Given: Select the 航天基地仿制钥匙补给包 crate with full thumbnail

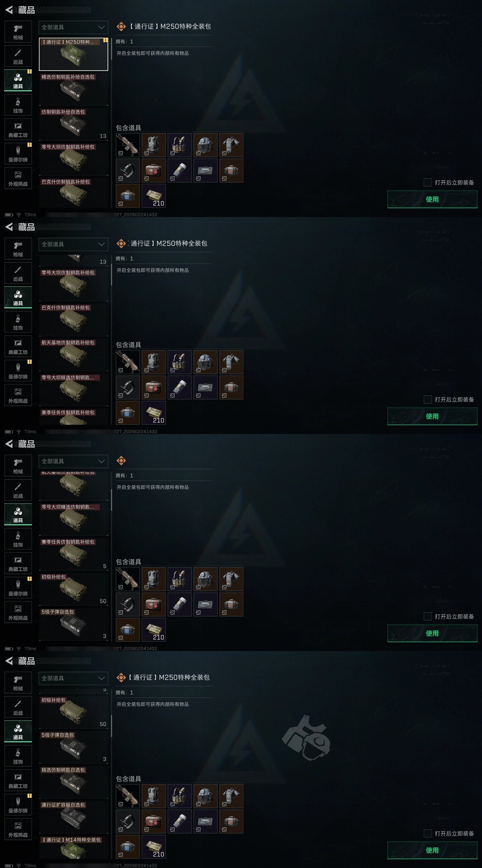Looking at the screenshot, I should point(74,354).
